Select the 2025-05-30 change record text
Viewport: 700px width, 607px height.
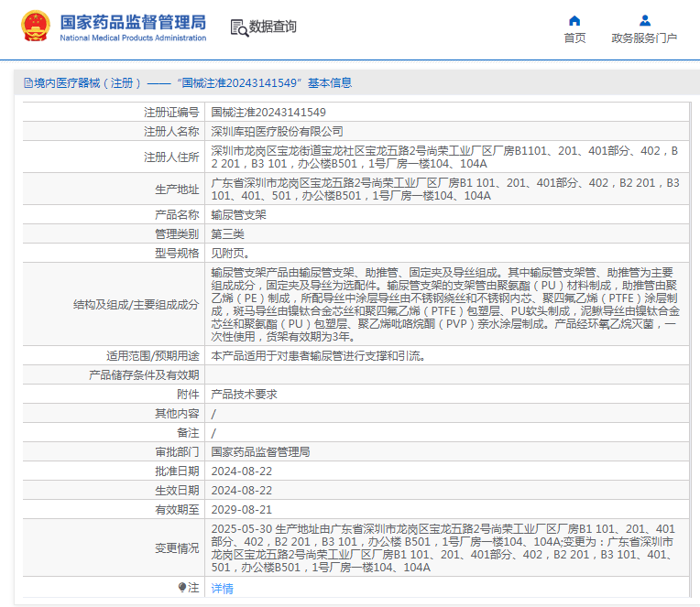[x=443, y=547]
